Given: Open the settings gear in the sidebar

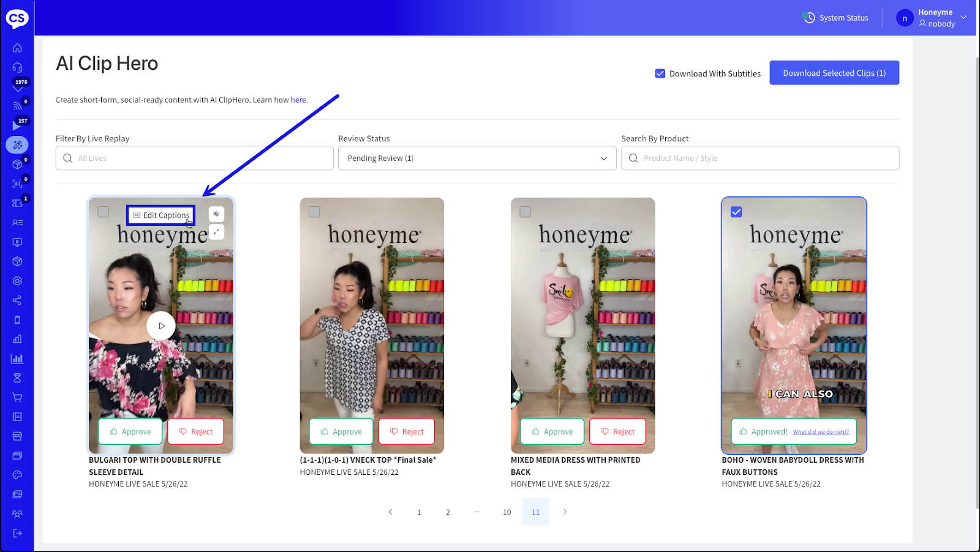Looking at the screenshot, I should click(x=17, y=281).
